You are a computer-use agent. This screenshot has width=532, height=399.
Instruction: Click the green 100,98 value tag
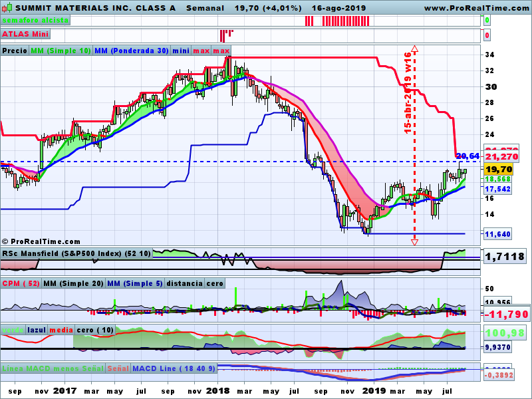pyautogui.click(x=505, y=333)
